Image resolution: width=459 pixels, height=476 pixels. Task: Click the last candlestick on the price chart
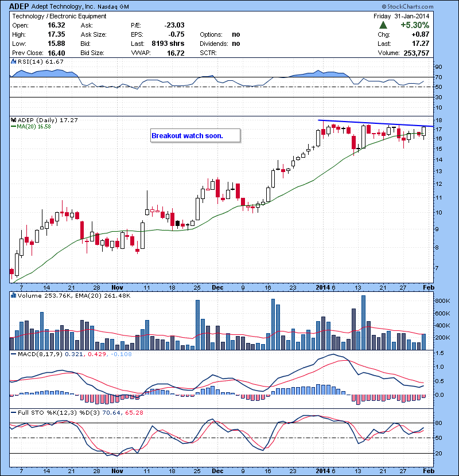pyautogui.click(x=424, y=132)
